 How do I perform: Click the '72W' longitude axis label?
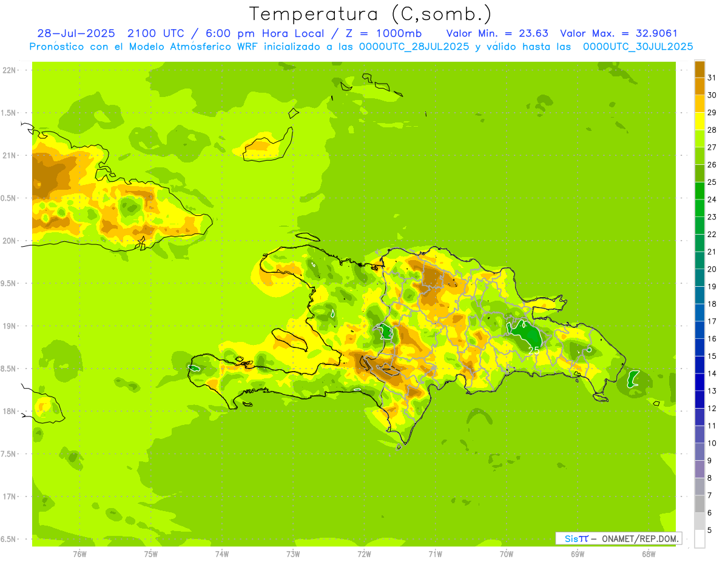pyautogui.click(x=364, y=554)
